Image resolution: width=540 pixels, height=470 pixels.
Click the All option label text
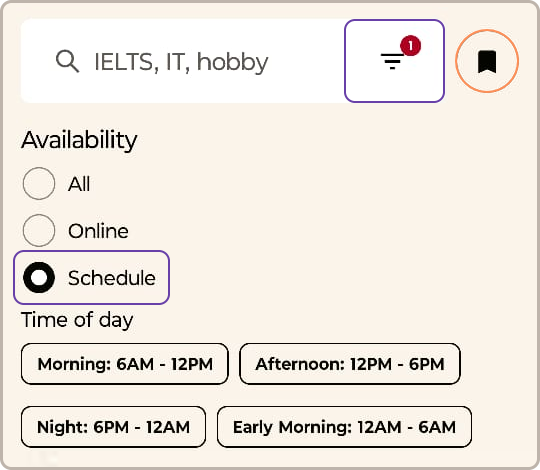pos(79,184)
